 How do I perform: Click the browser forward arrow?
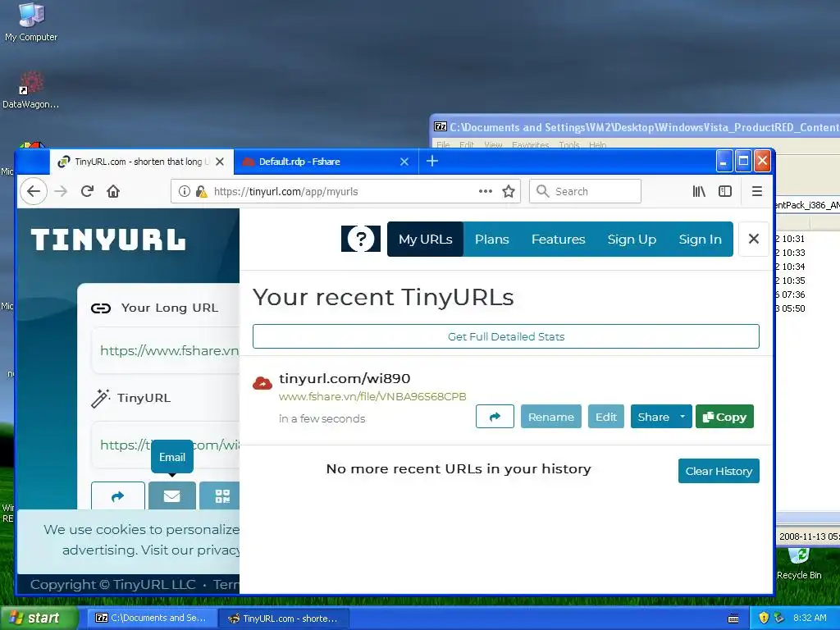pyautogui.click(x=61, y=191)
